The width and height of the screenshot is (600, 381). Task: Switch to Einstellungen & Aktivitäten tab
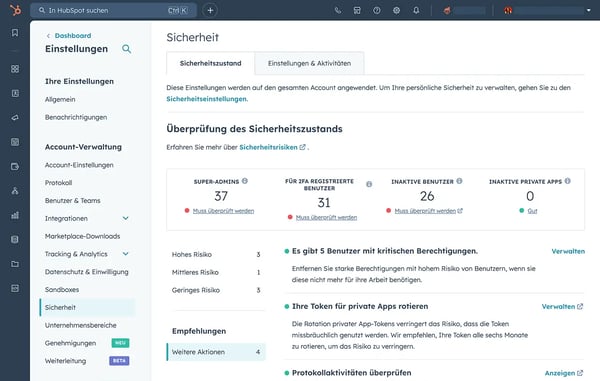(309, 63)
